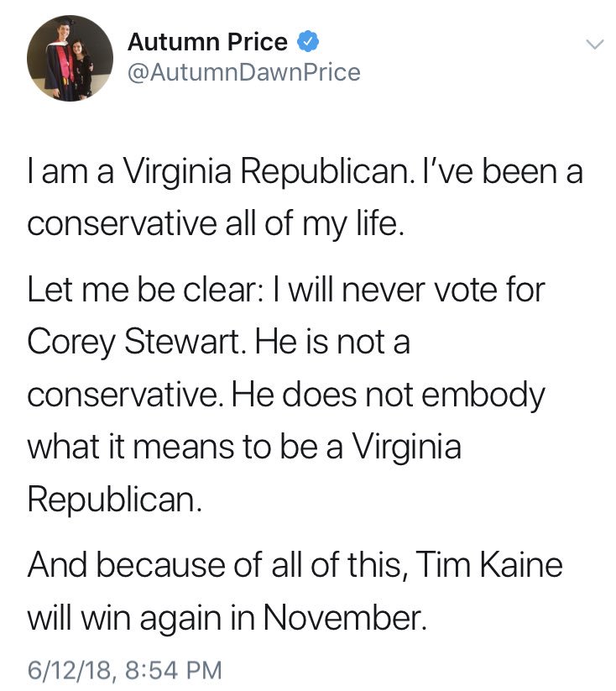Click the 'conservative all of my life' line
Screen dimensions: 616x691
(216, 224)
